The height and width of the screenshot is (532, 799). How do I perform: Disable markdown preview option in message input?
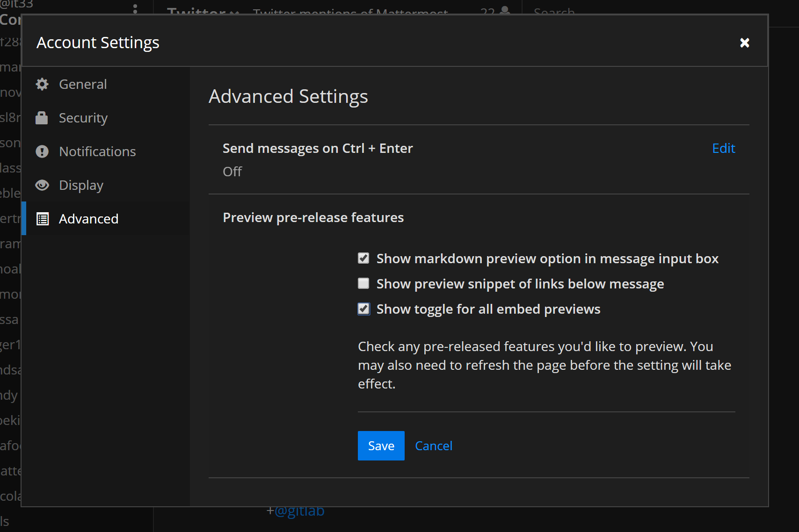click(x=363, y=259)
